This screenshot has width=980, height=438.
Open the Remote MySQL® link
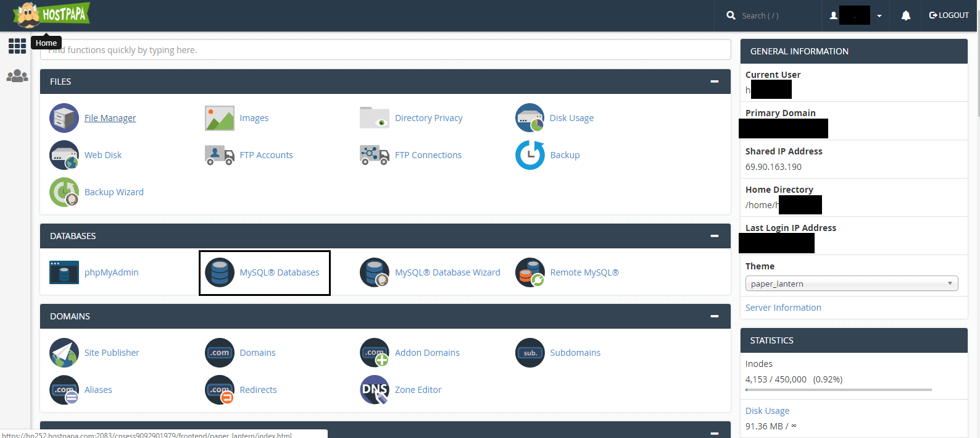click(x=584, y=272)
